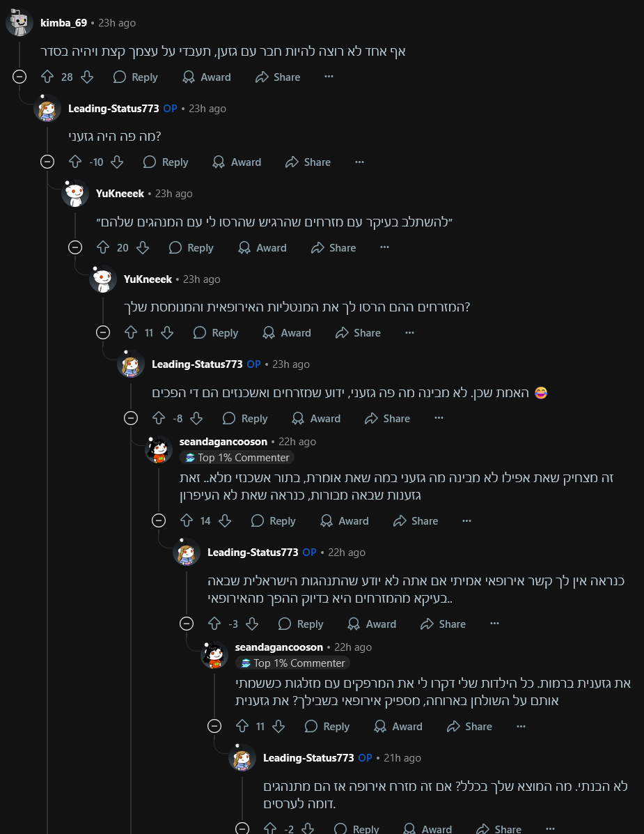Reply to kimba_69's comment
This screenshot has width=644, height=834.
[x=136, y=77]
